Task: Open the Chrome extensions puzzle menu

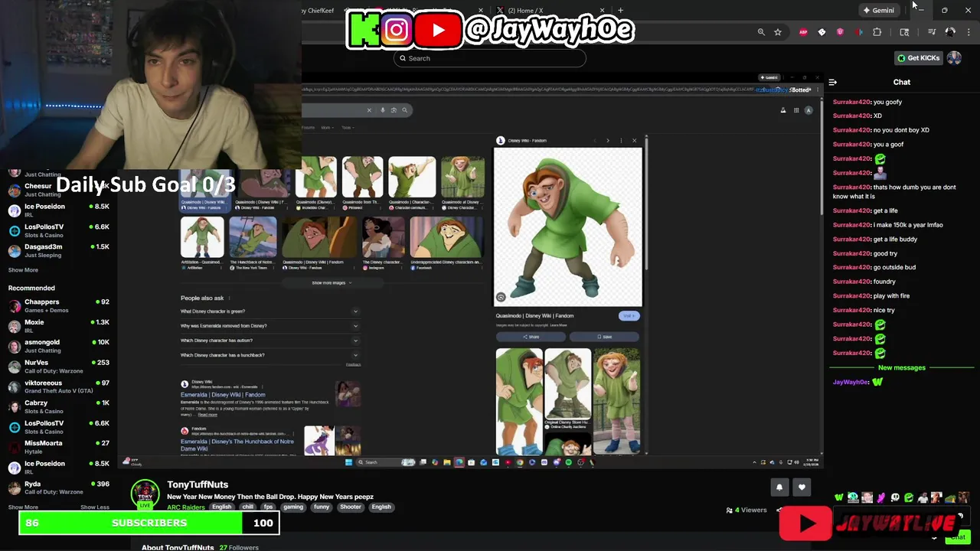Action: [x=877, y=32]
